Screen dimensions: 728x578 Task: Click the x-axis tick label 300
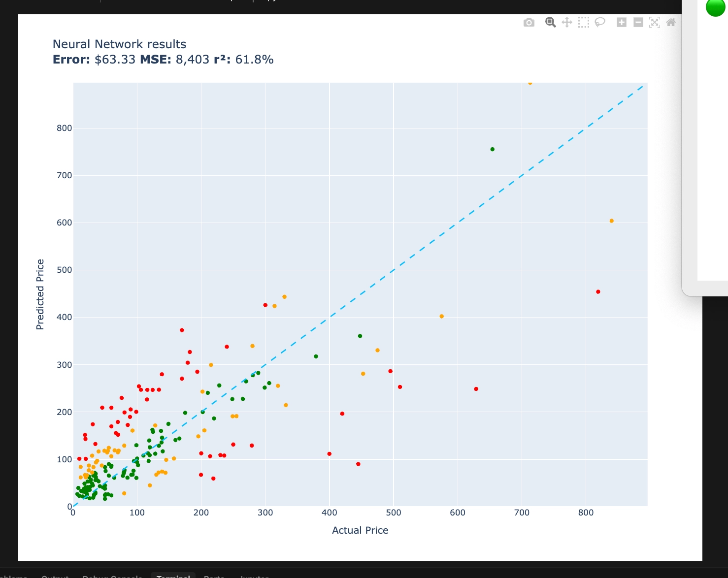coord(265,513)
